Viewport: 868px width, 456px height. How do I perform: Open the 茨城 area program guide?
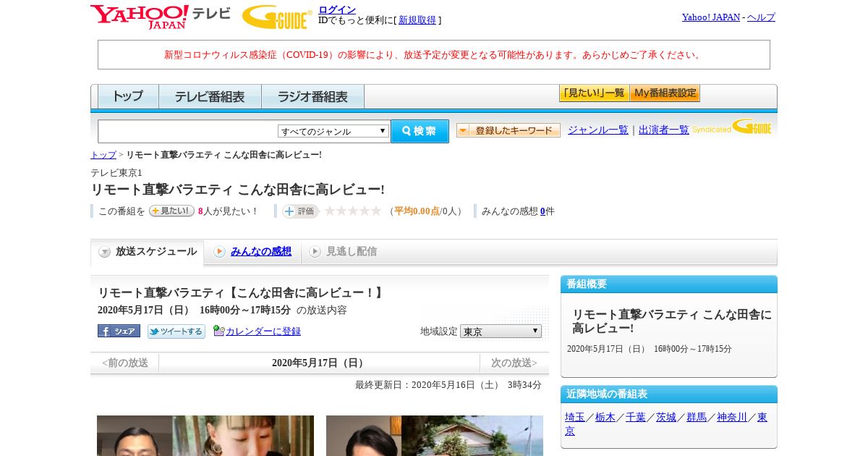pos(666,417)
